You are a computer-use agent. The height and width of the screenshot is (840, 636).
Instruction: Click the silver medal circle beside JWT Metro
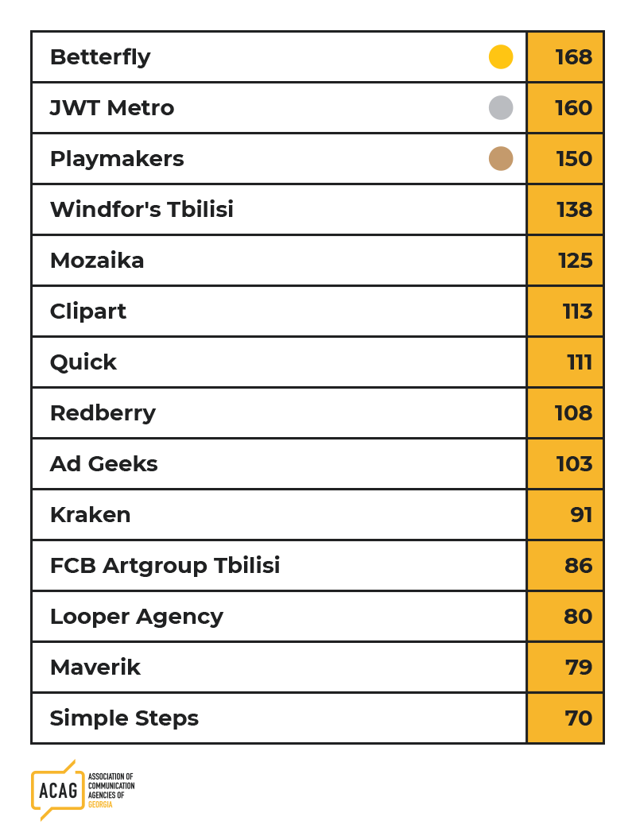(x=500, y=107)
